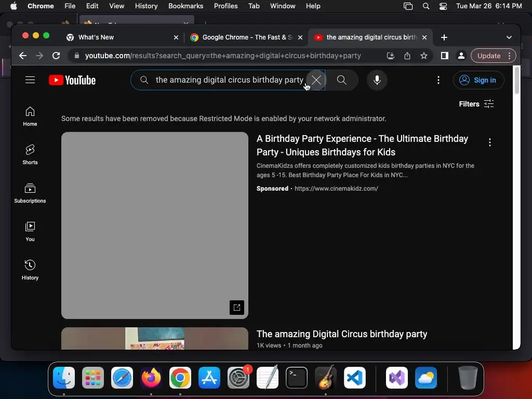Open watch History in the sidebar
The height and width of the screenshot is (399, 532).
click(x=30, y=270)
